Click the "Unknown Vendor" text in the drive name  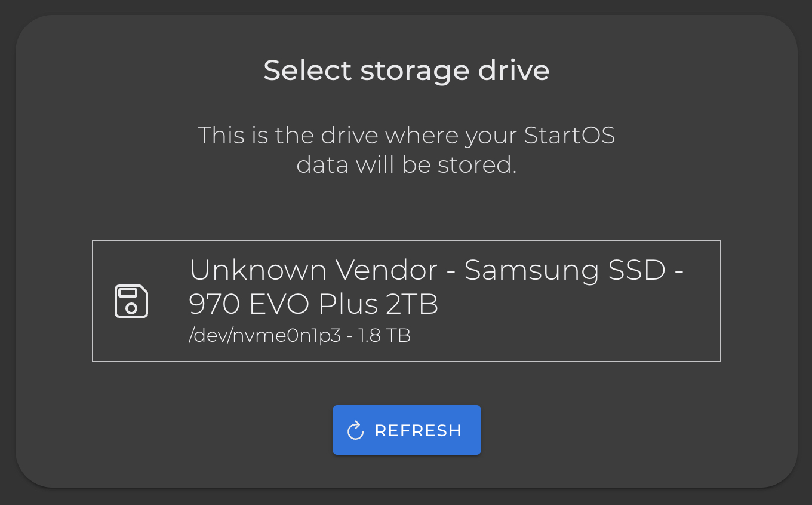[313, 270]
